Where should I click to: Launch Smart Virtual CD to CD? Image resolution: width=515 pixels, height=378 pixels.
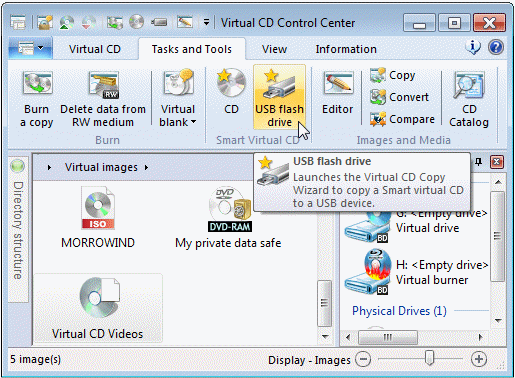[x=231, y=92]
